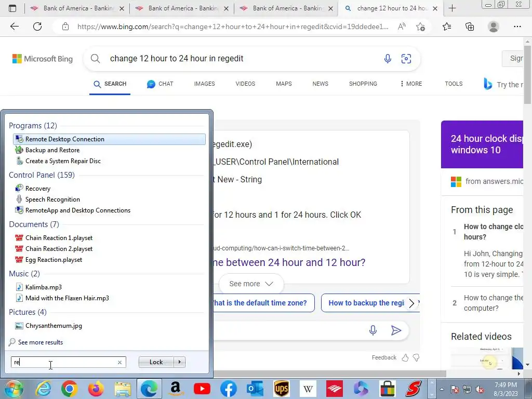This screenshot has height=399, width=532.
Task: Open Speech Recognition control panel item
Action: 52,199
